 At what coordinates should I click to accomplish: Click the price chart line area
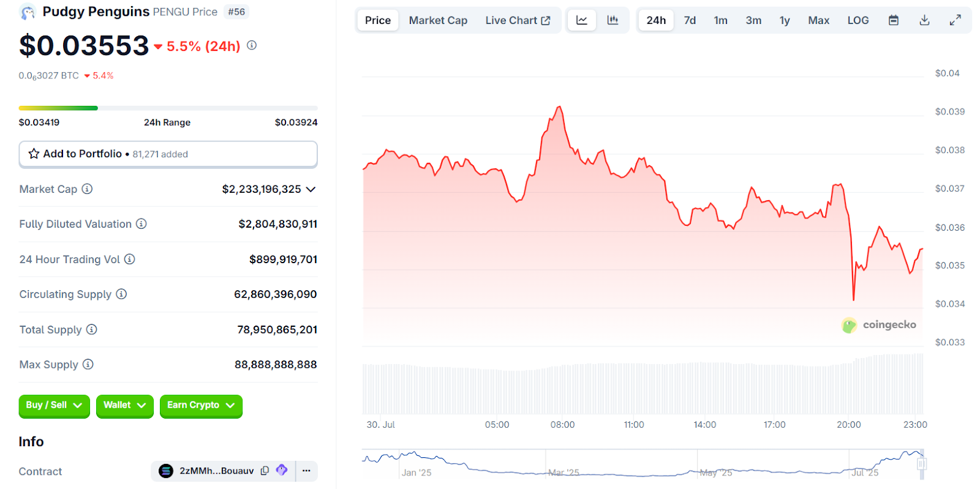click(x=643, y=226)
